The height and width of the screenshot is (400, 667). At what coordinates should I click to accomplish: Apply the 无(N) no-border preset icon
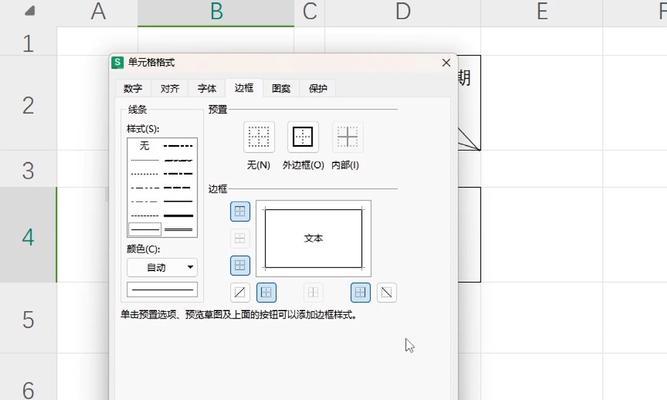pyautogui.click(x=259, y=137)
